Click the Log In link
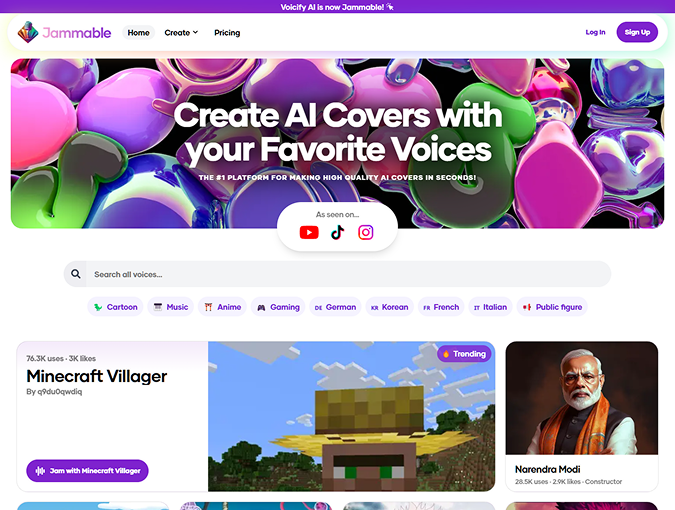The width and height of the screenshot is (675, 510). pyautogui.click(x=595, y=32)
